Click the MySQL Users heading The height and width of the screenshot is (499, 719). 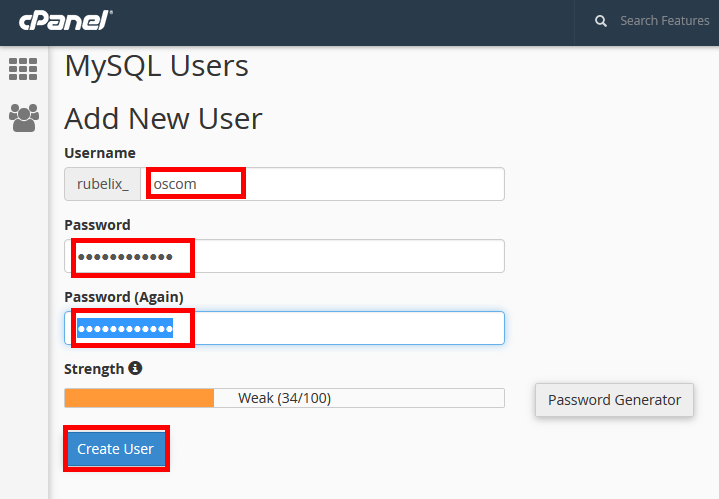point(156,66)
